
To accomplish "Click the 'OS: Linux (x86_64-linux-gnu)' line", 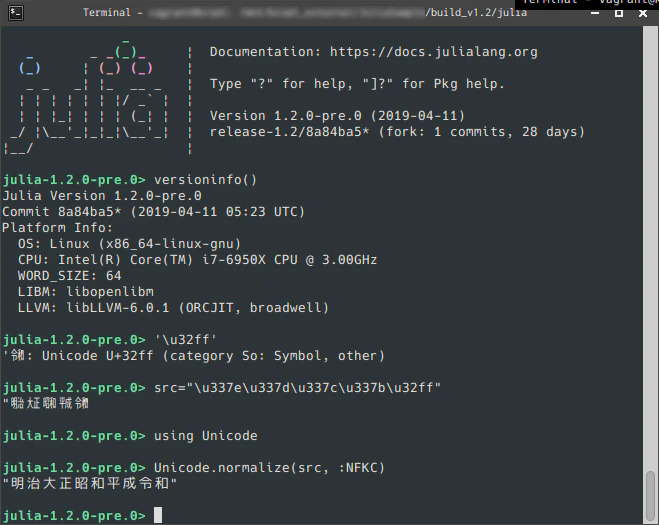I will pyautogui.click(x=129, y=244).
